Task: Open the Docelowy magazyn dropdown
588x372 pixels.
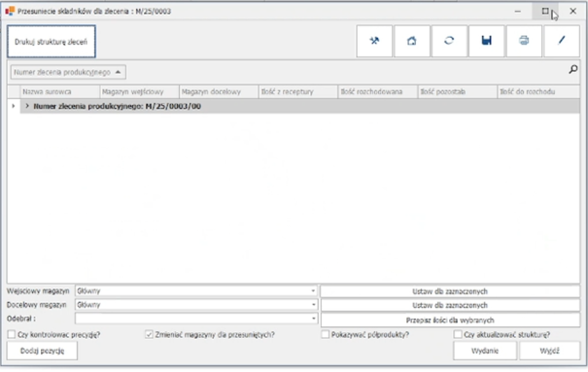Action: tap(313, 305)
